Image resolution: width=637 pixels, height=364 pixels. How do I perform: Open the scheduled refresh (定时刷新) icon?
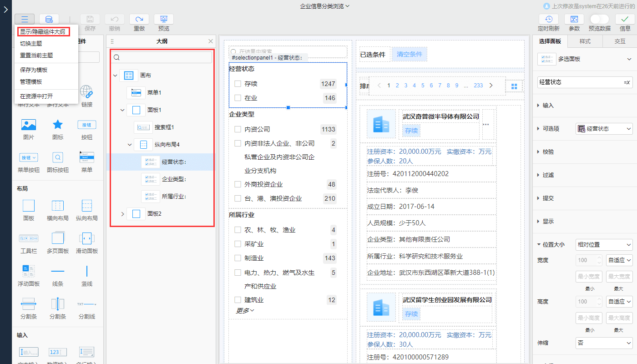549,19
